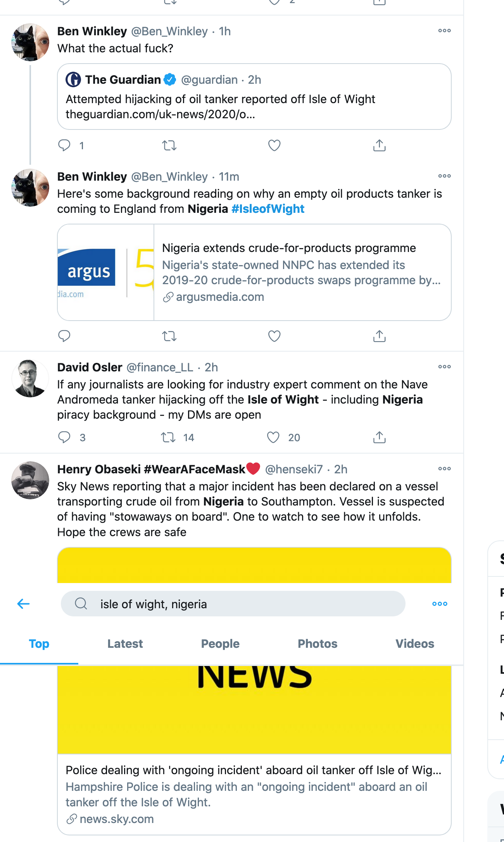The image size is (504, 842).
Task: Open more options on Ben Winkley's 1h tweet
Action: coord(444,31)
